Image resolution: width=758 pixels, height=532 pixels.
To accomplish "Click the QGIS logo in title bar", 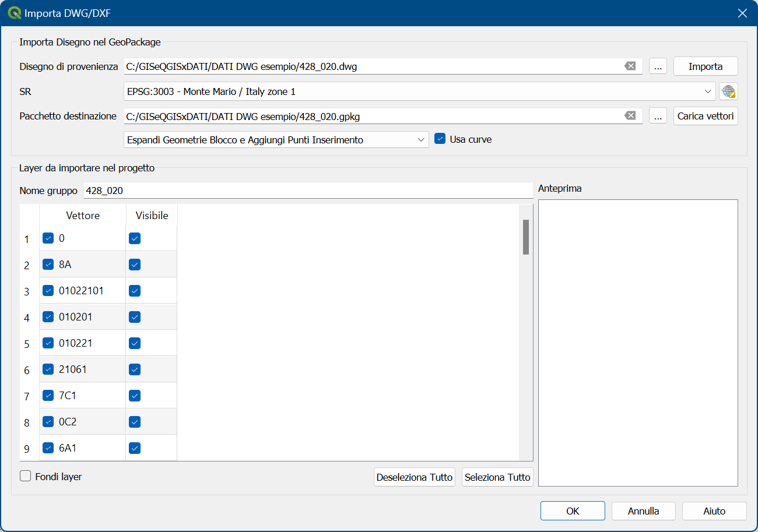I will pyautogui.click(x=15, y=13).
